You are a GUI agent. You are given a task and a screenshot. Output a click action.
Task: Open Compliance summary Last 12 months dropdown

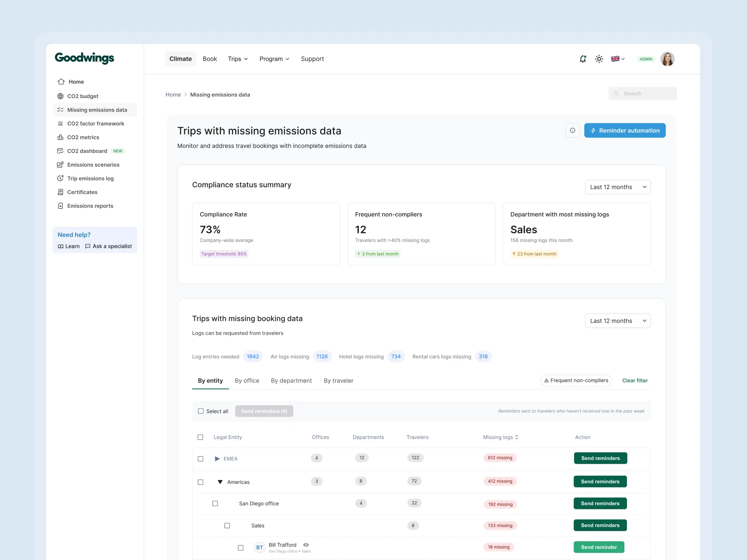pos(618,187)
